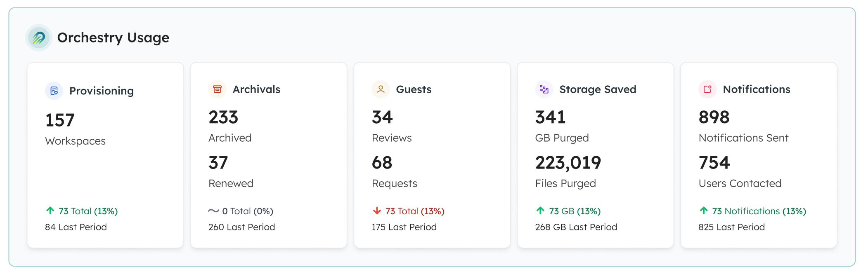Screen dimensions: 868x274
Task: Click the 898 notifications sent value
Action: click(x=714, y=117)
